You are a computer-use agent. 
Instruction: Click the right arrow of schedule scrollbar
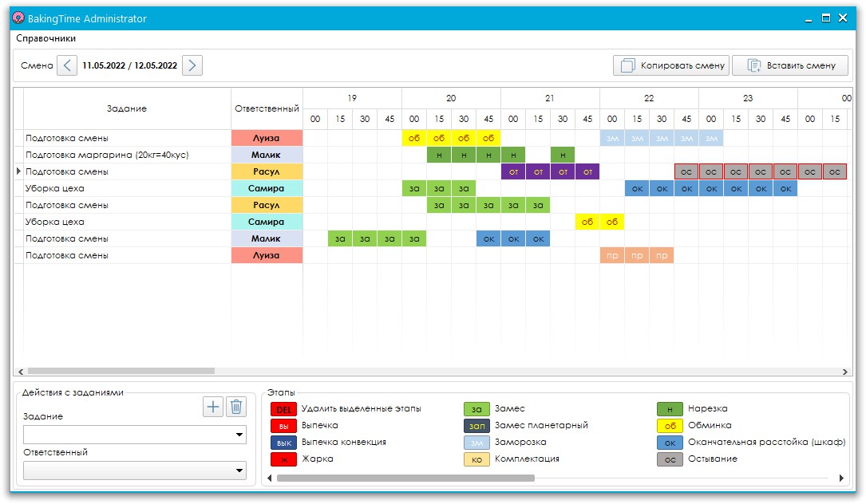[844, 372]
